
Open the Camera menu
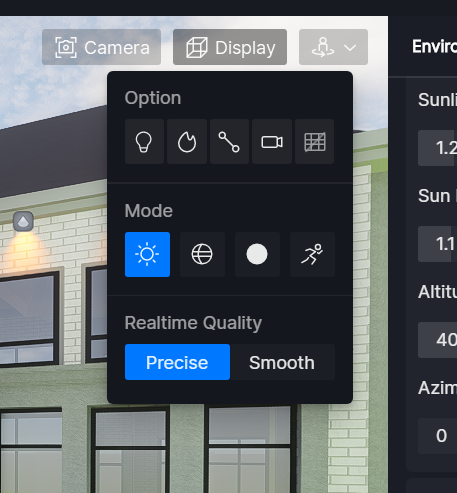(101, 47)
